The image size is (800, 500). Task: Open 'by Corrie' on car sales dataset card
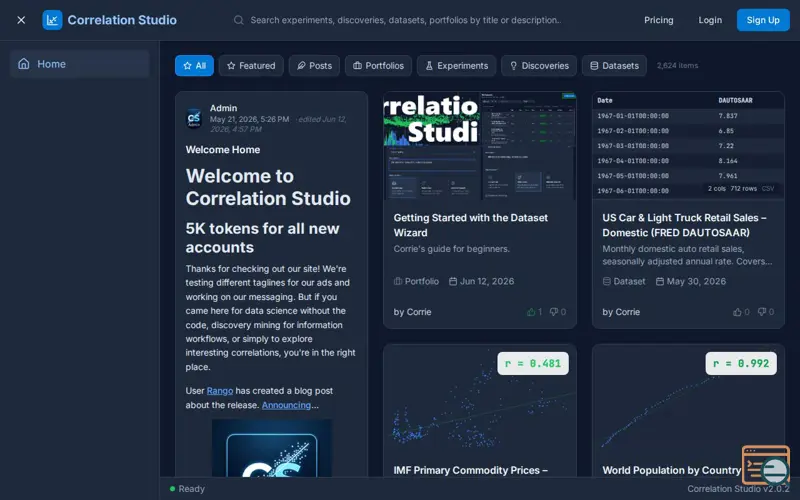[x=621, y=312]
